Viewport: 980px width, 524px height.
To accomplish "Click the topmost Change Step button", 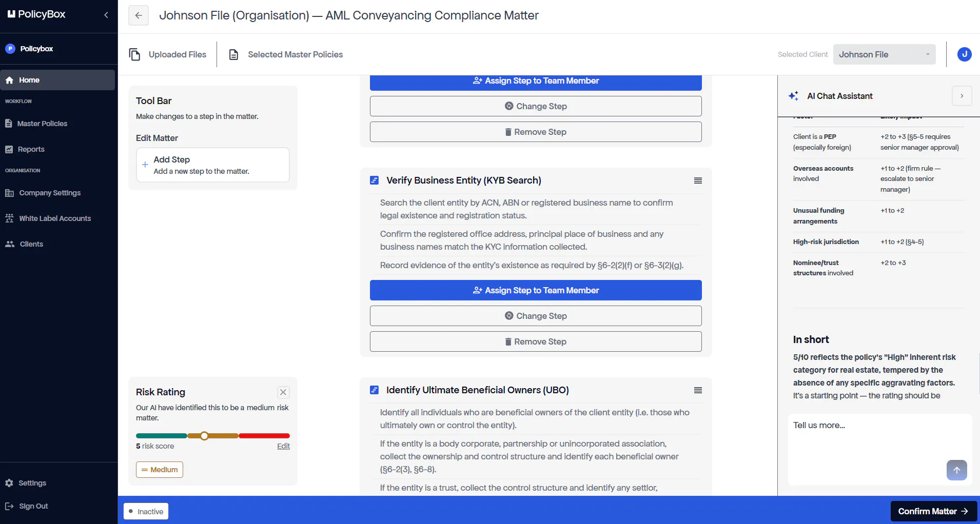I will point(536,106).
